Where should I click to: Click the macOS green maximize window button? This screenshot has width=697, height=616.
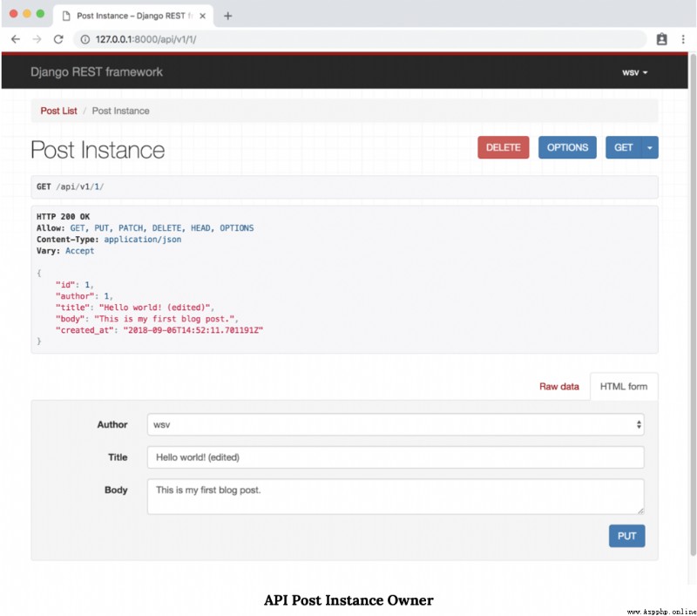[40, 14]
